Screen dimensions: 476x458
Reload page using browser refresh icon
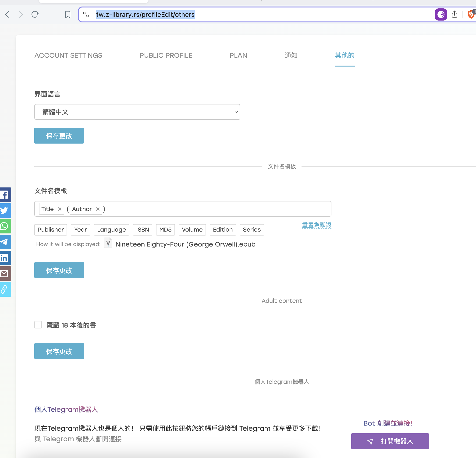(x=35, y=14)
